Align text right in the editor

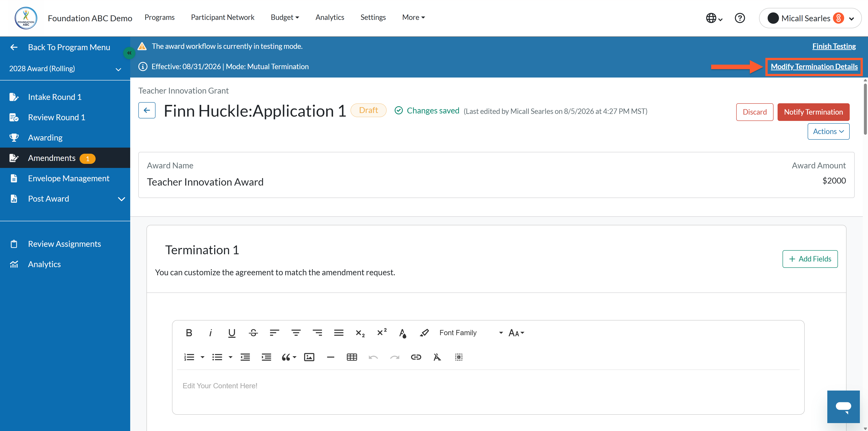pyautogui.click(x=317, y=333)
